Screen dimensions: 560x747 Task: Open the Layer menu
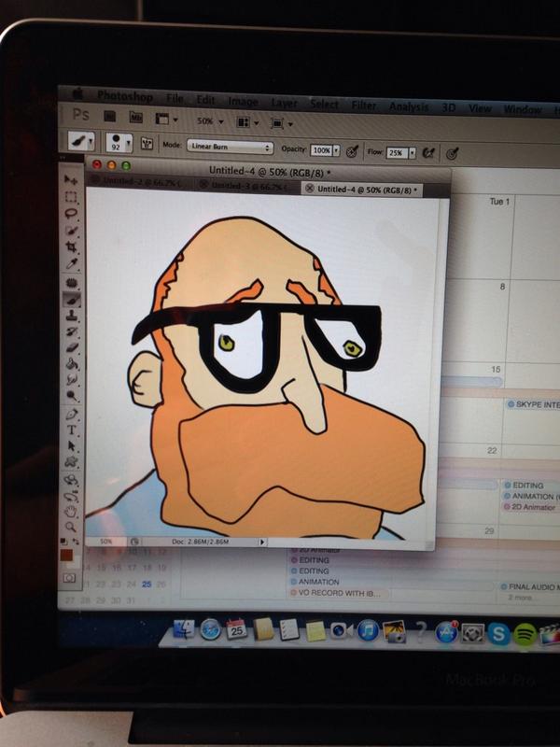click(285, 103)
